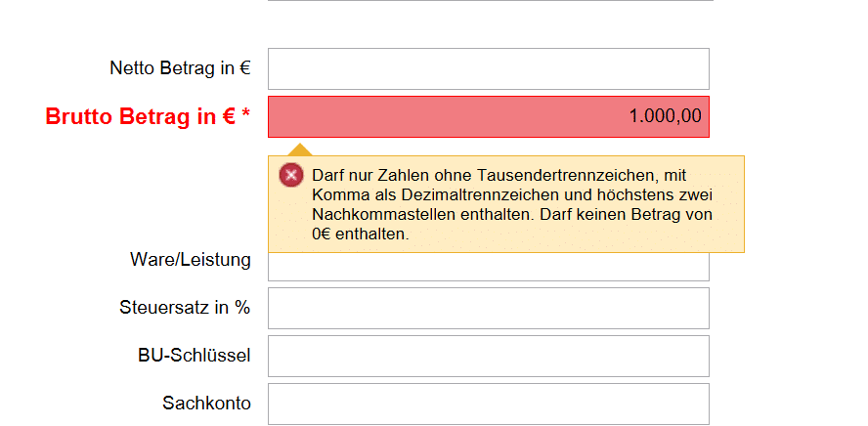Click the "Steuersatz in %" label
This screenshot has height=426, width=868.
coord(184,308)
